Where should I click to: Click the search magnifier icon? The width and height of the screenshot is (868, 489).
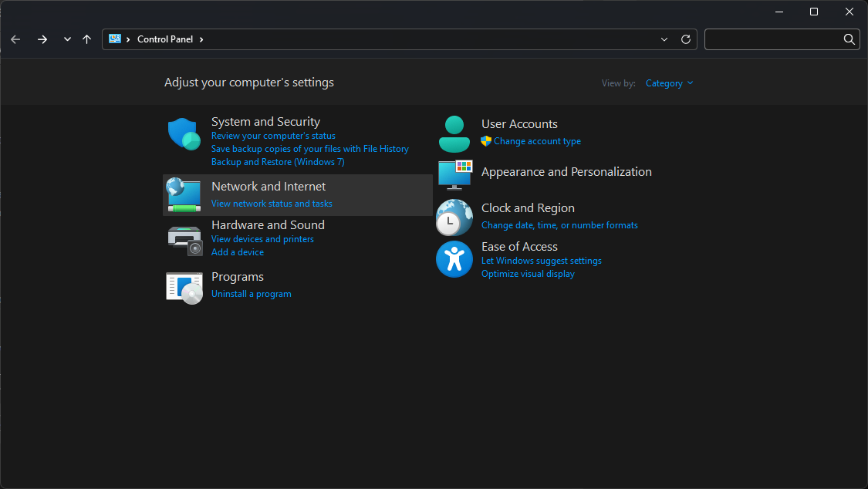tap(849, 39)
